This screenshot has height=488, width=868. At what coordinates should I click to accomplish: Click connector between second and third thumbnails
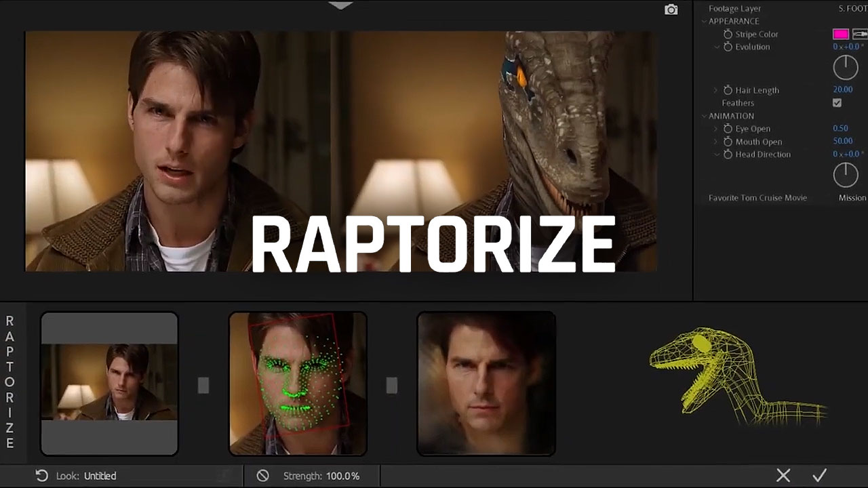[392, 385]
